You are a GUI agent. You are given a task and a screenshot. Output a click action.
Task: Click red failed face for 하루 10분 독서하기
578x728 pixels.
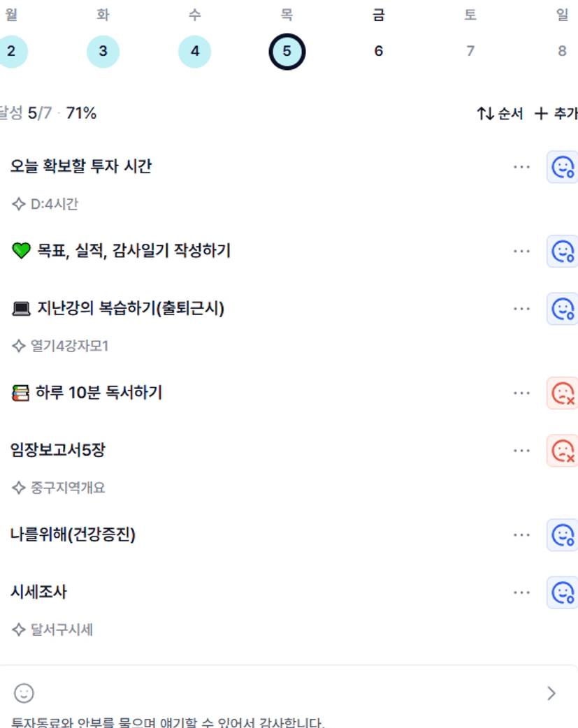pos(562,393)
